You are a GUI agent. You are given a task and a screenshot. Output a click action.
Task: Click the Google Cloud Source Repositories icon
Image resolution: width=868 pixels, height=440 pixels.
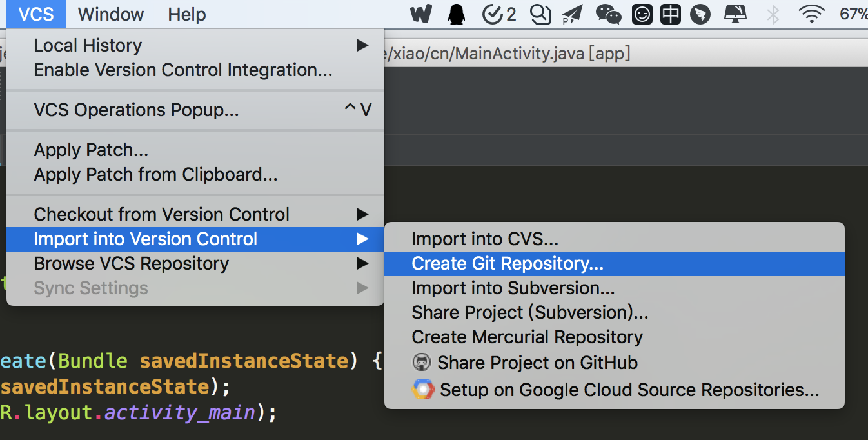coord(422,390)
